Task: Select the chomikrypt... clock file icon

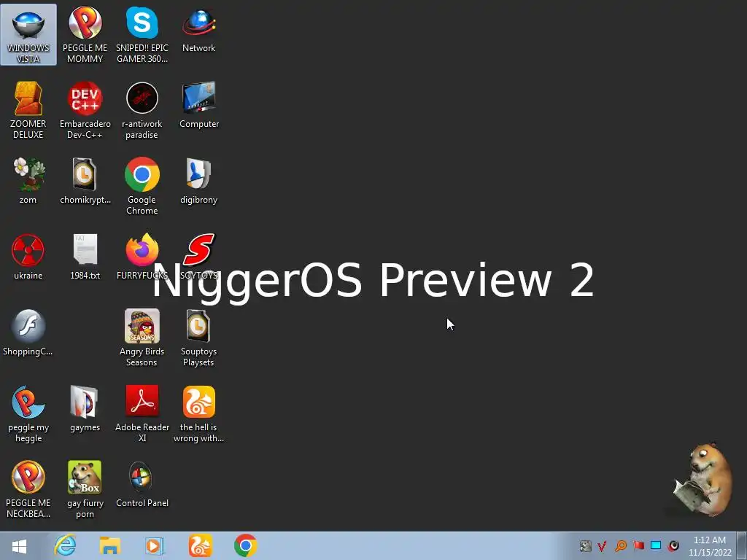Action: coord(85,181)
